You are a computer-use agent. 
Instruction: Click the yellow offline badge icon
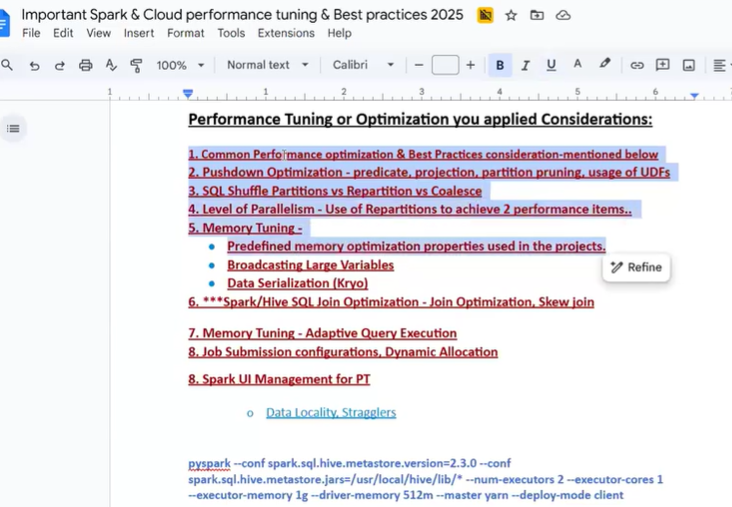(x=485, y=15)
